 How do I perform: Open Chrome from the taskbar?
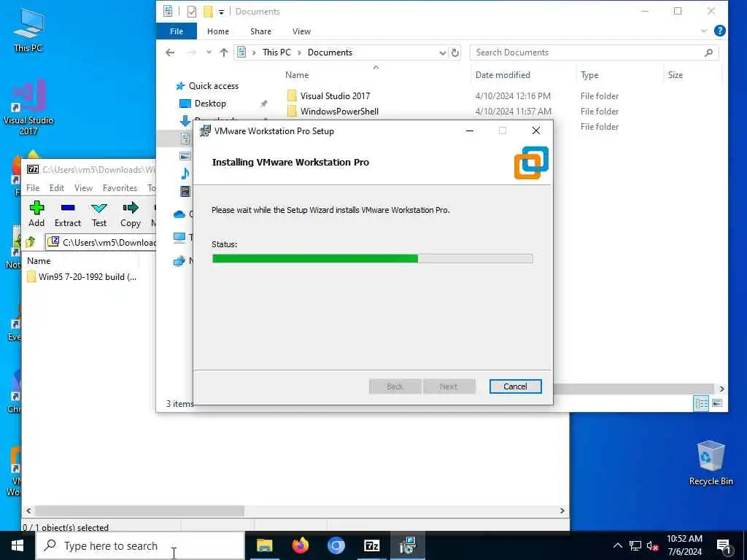click(x=336, y=545)
